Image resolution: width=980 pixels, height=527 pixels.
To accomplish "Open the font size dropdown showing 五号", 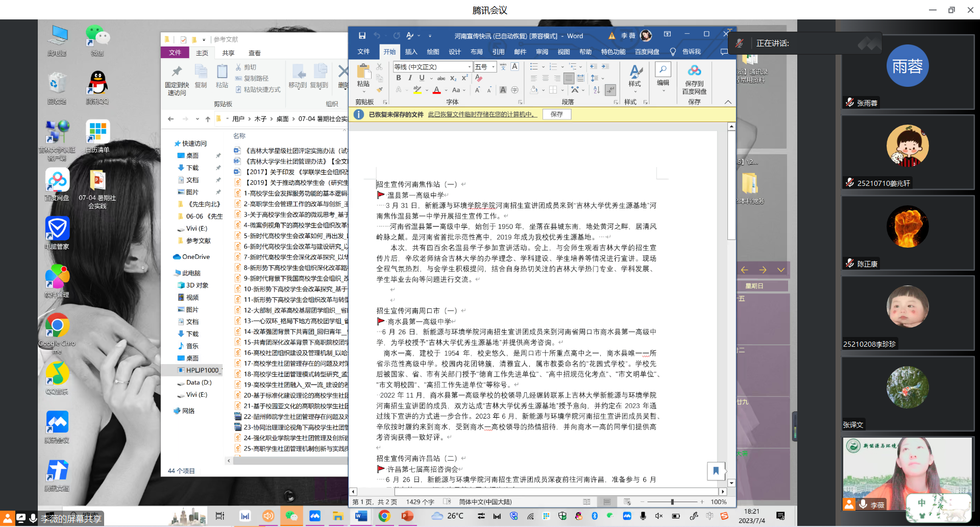I will point(493,67).
